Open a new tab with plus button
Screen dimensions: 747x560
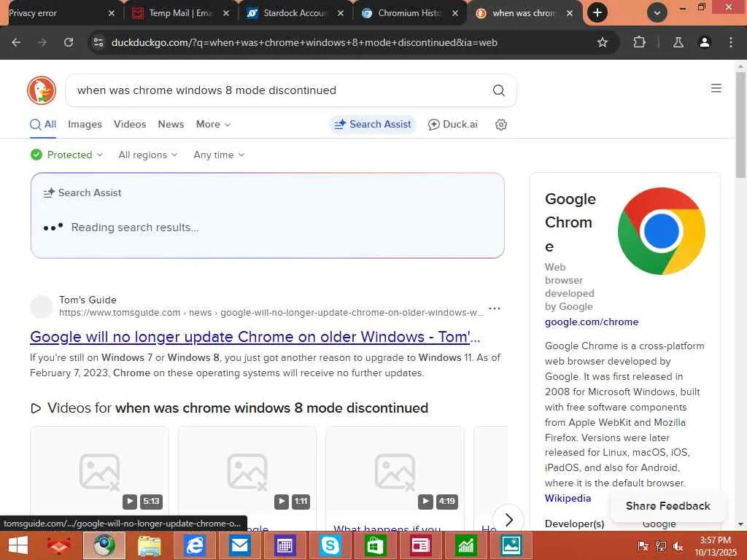point(597,13)
